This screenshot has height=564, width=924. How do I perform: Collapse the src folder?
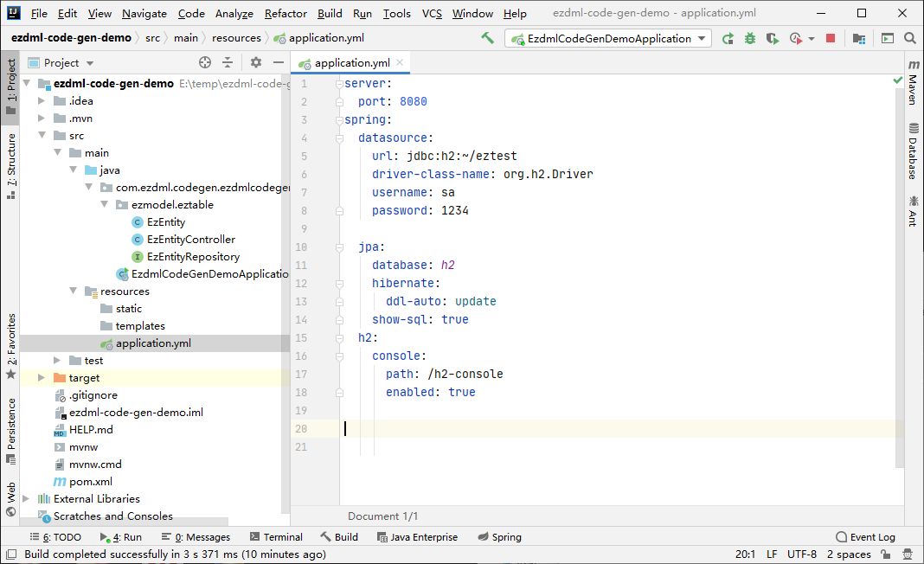pyautogui.click(x=42, y=136)
